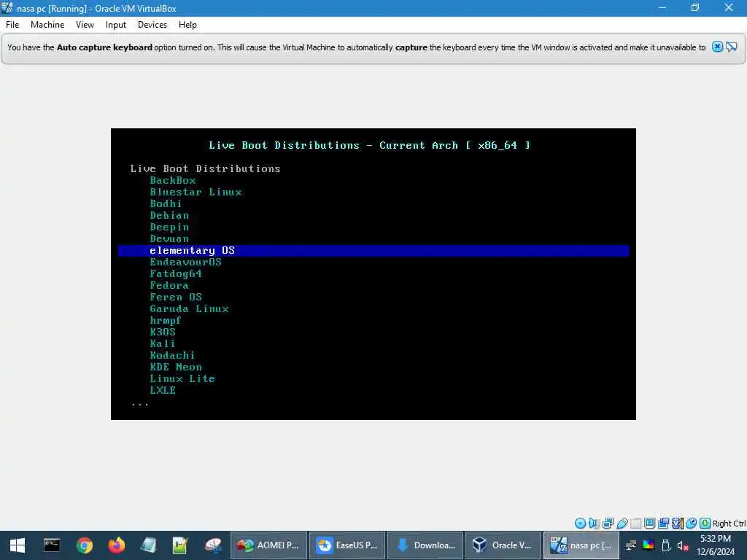
Task: Click the nasa pc taskbar button
Action: point(581,545)
